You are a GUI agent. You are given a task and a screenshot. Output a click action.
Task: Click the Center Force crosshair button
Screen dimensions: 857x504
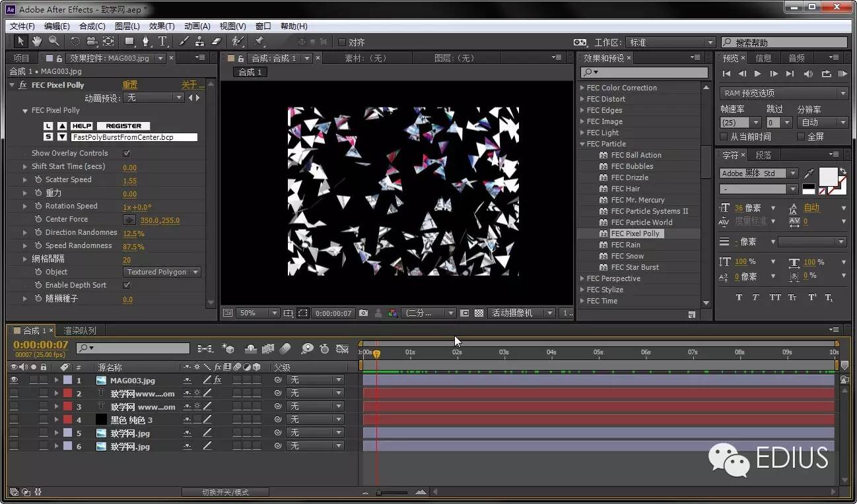click(129, 220)
